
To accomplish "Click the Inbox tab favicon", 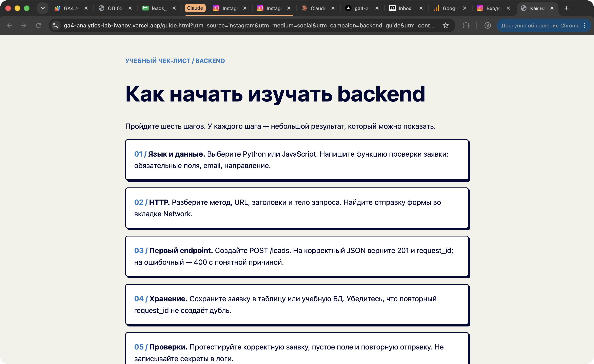I will 392,8.
